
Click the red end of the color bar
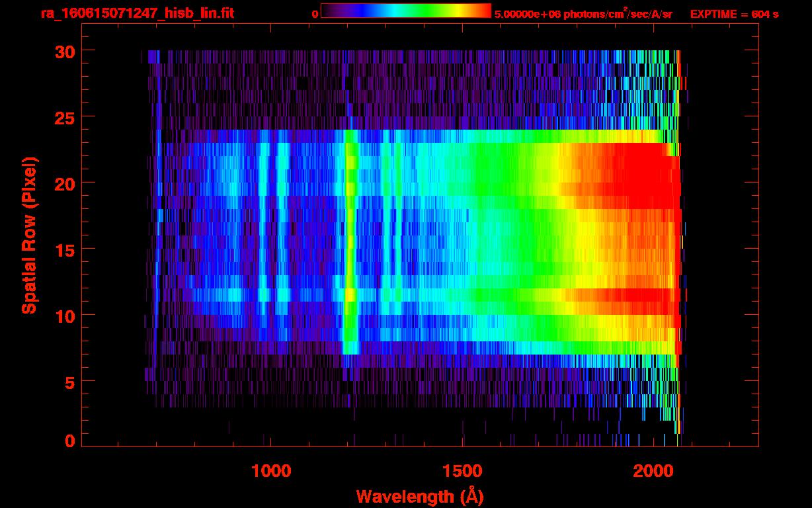484,11
